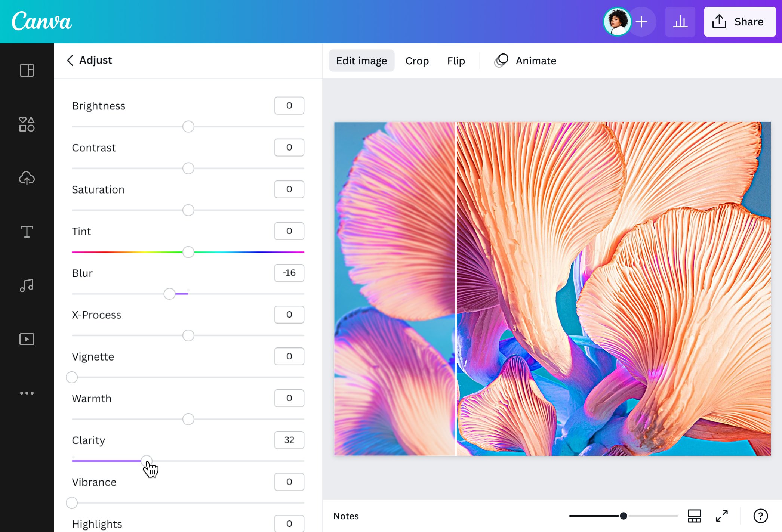Screen dimensions: 782x532
Task: Go back from the Adjust panel
Action: coord(70,60)
